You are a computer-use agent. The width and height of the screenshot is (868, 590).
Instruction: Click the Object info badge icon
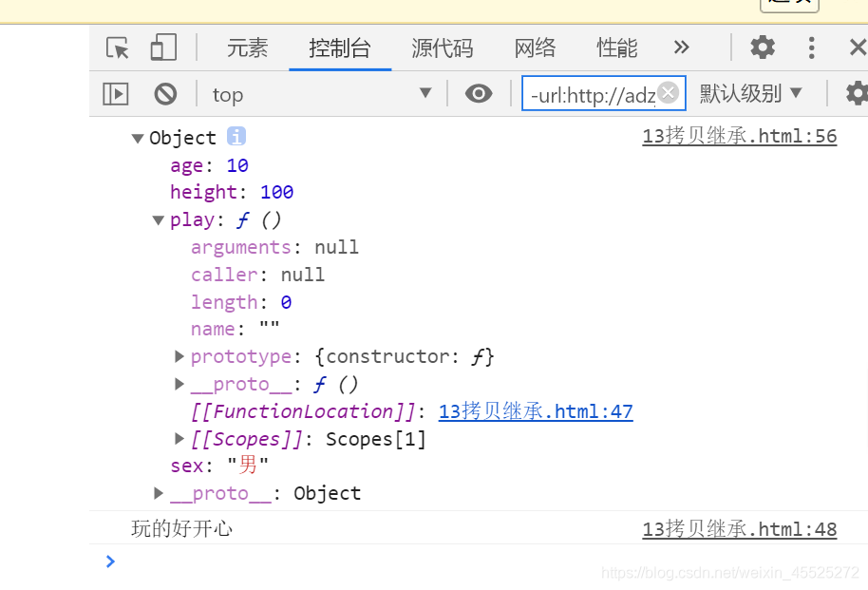pyautogui.click(x=236, y=137)
